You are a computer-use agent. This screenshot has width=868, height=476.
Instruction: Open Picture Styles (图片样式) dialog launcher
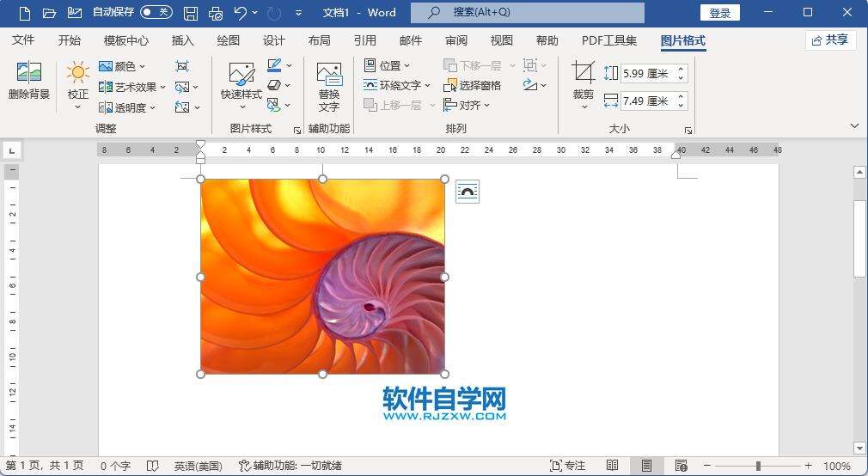tap(297, 131)
